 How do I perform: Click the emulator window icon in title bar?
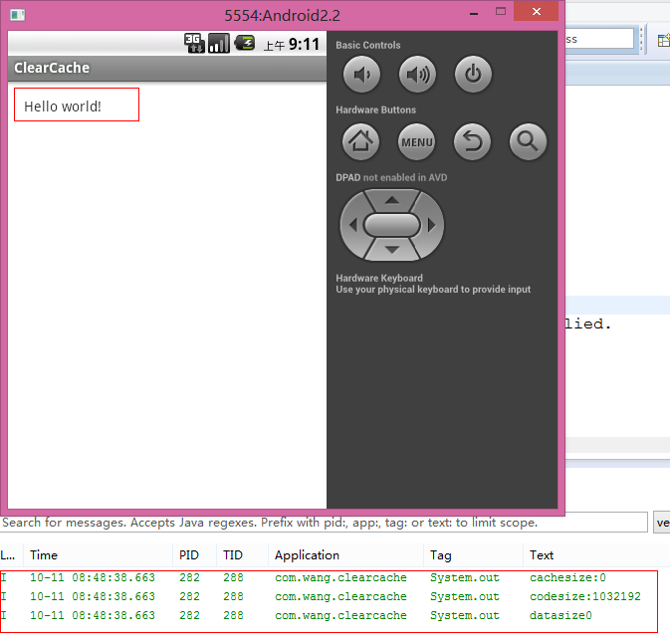pyautogui.click(x=18, y=15)
